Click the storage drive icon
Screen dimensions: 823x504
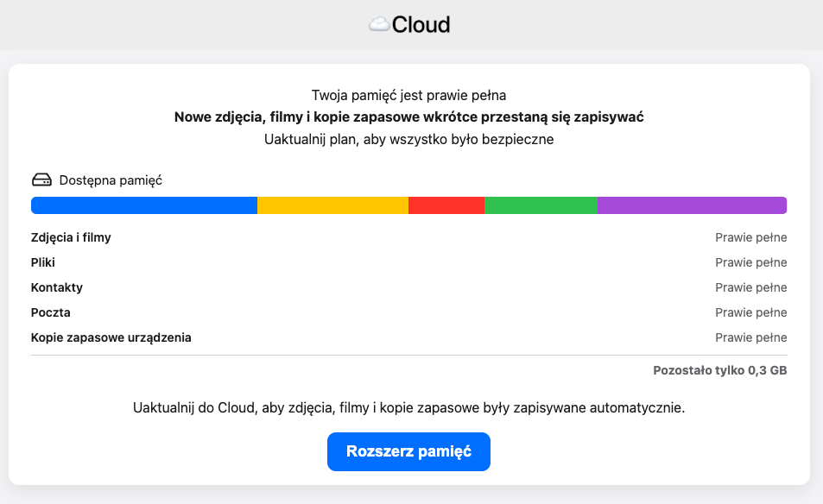[41, 180]
